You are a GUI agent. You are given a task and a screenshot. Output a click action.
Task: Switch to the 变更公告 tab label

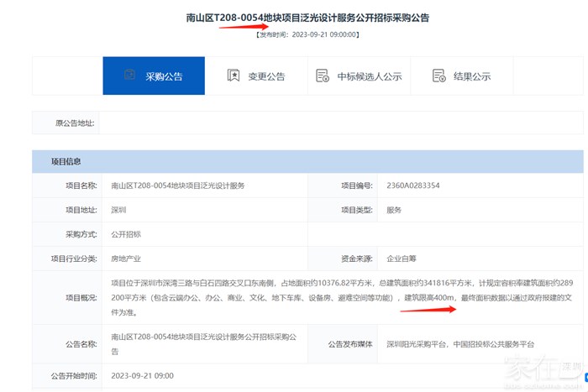(x=266, y=76)
